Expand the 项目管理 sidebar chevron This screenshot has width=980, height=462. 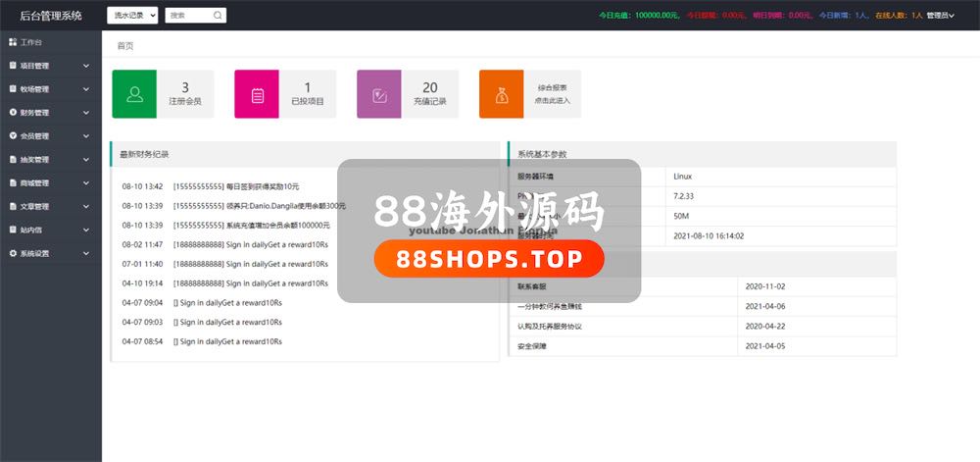click(86, 66)
